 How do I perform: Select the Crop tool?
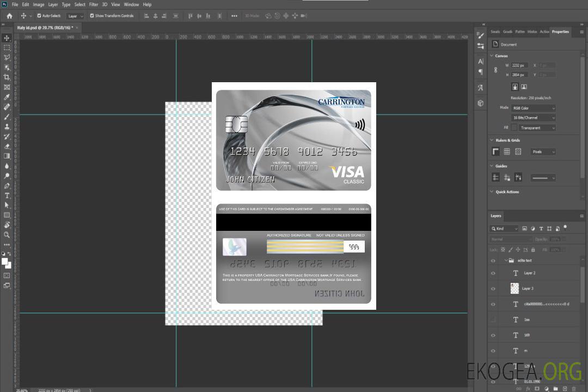[7, 77]
